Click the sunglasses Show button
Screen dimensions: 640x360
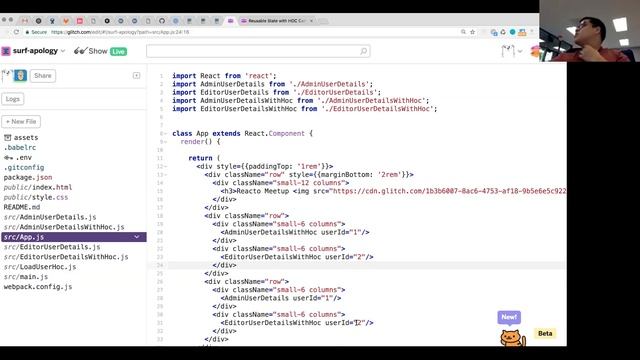coord(91,51)
